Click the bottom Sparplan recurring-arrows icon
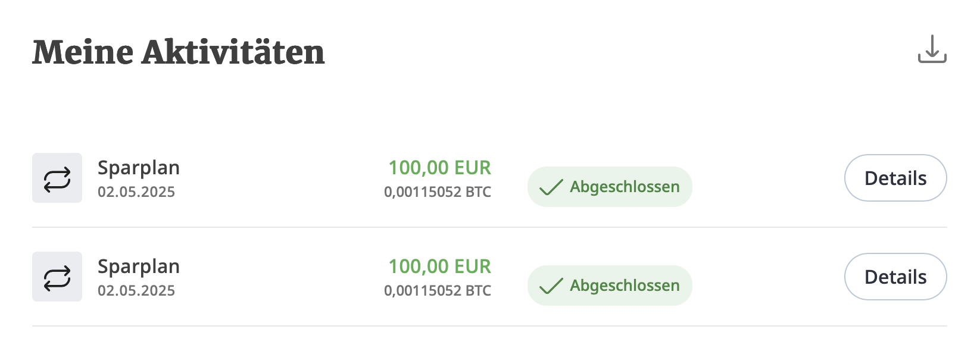980x345 pixels. (57, 277)
